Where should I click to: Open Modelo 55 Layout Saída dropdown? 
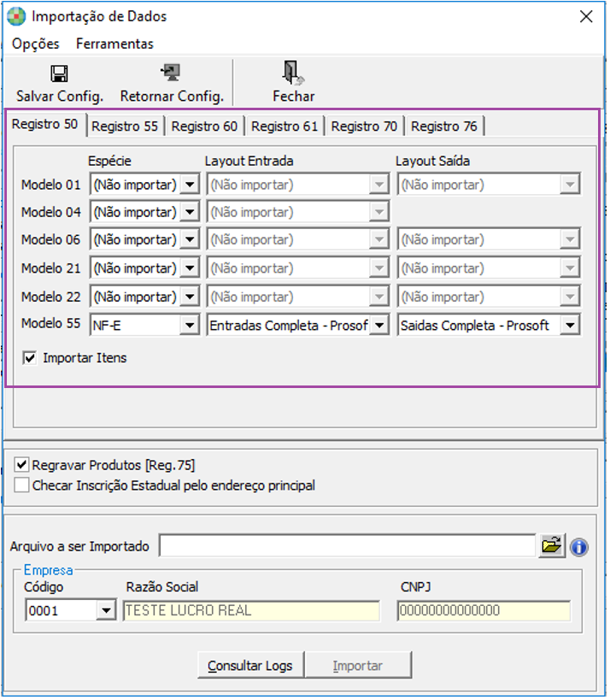click(569, 326)
